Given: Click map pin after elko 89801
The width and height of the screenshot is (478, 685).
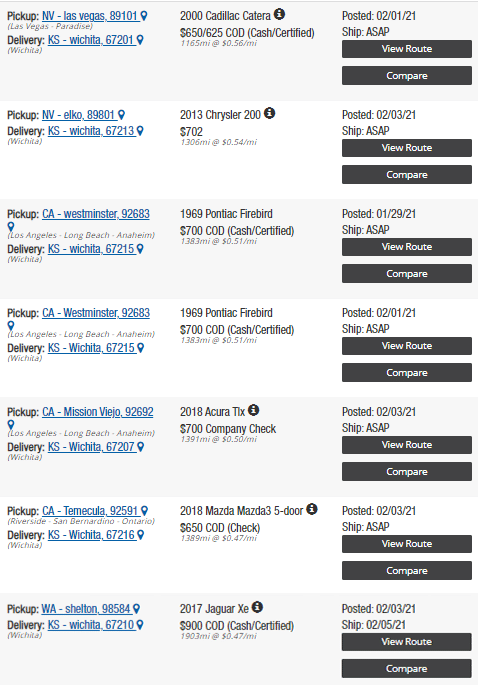Looking at the screenshot, I should coord(121,115).
